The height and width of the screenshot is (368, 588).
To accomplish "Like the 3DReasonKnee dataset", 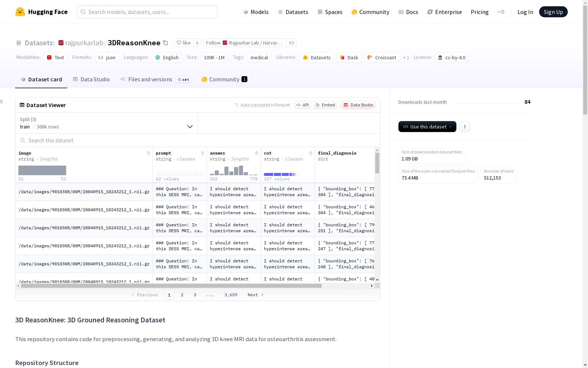I will coord(183,43).
